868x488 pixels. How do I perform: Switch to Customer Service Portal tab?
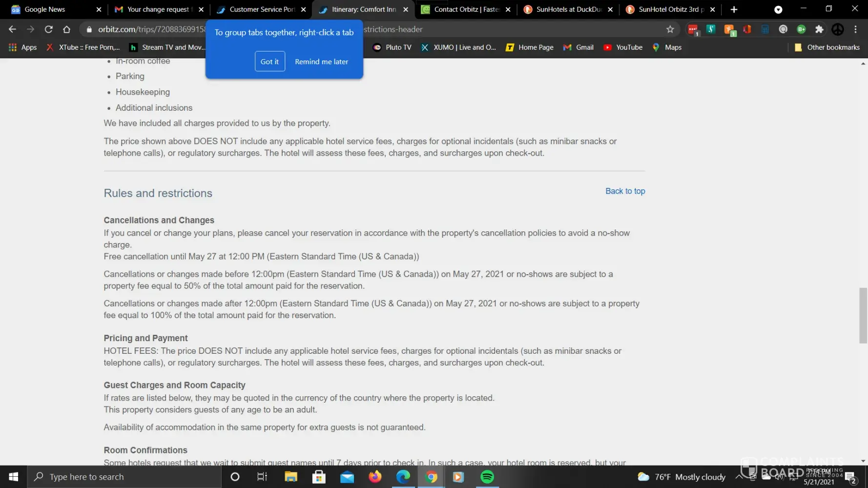click(261, 9)
